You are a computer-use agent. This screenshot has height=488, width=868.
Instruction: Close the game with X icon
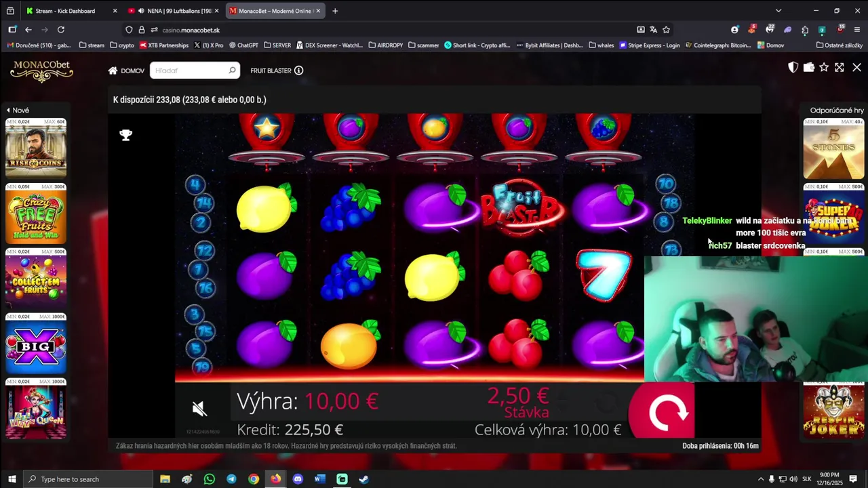pos(856,67)
